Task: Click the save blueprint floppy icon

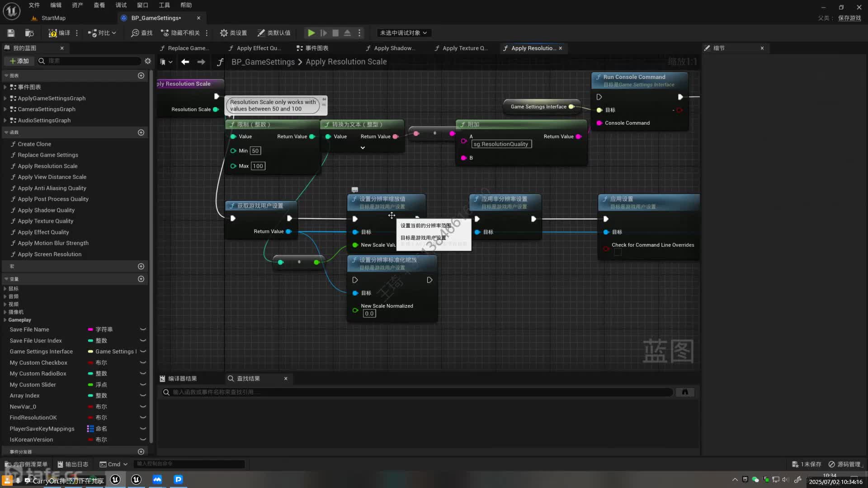Action: tap(11, 33)
